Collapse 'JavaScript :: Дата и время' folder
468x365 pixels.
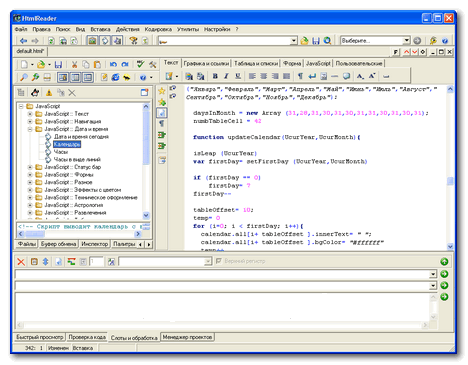pos(30,129)
